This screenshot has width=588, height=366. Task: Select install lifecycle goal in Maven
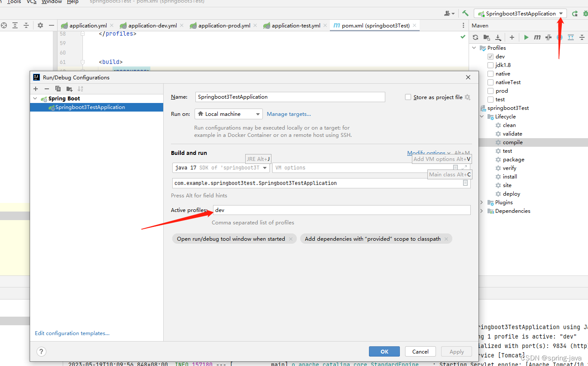click(x=510, y=176)
